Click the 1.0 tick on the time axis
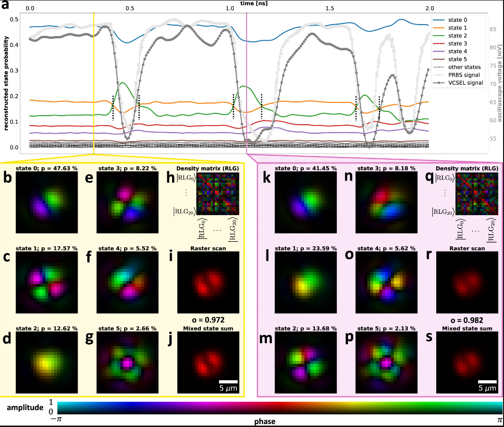 point(230,9)
